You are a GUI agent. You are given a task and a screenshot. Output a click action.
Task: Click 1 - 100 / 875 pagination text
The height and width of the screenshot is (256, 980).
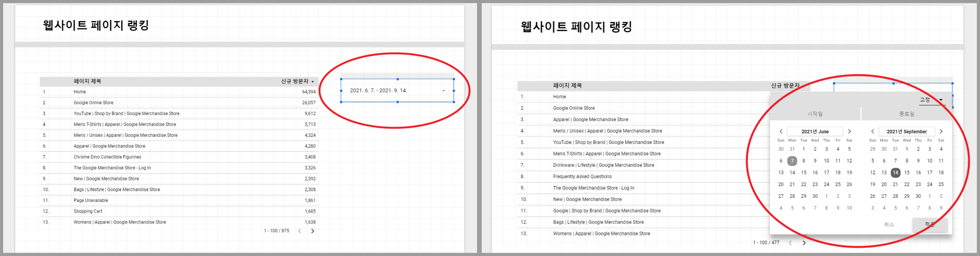277,231
